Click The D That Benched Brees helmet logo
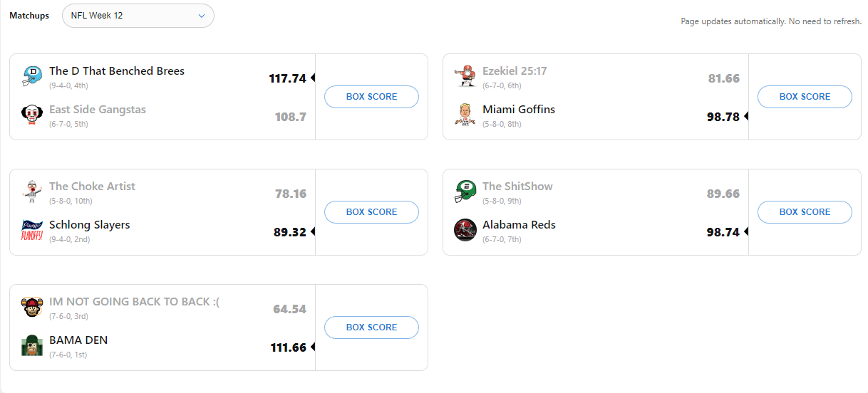Screen dimensions: 868x393 tap(32, 75)
